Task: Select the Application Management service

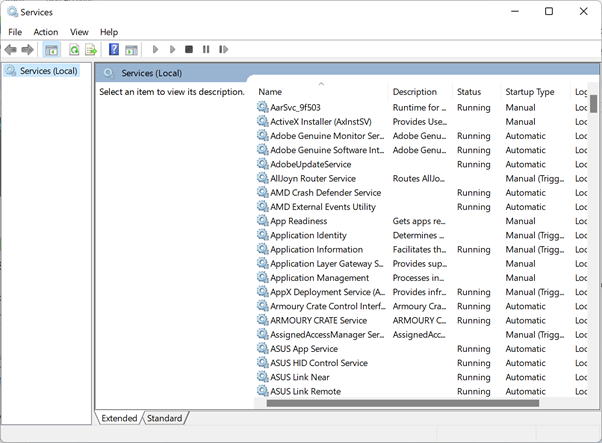Action: 421,278
